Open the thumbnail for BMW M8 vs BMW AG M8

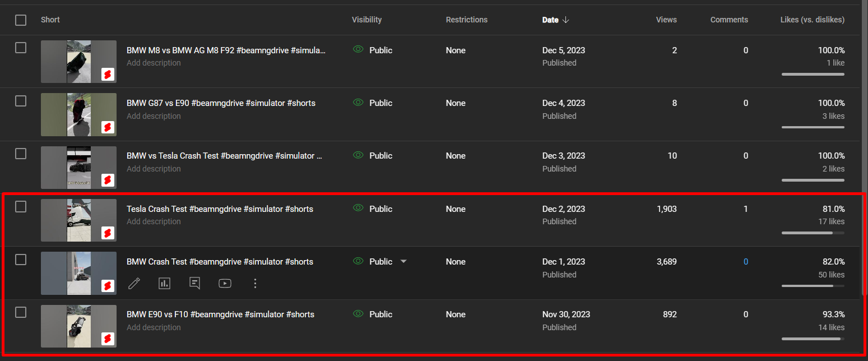coord(79,62)
